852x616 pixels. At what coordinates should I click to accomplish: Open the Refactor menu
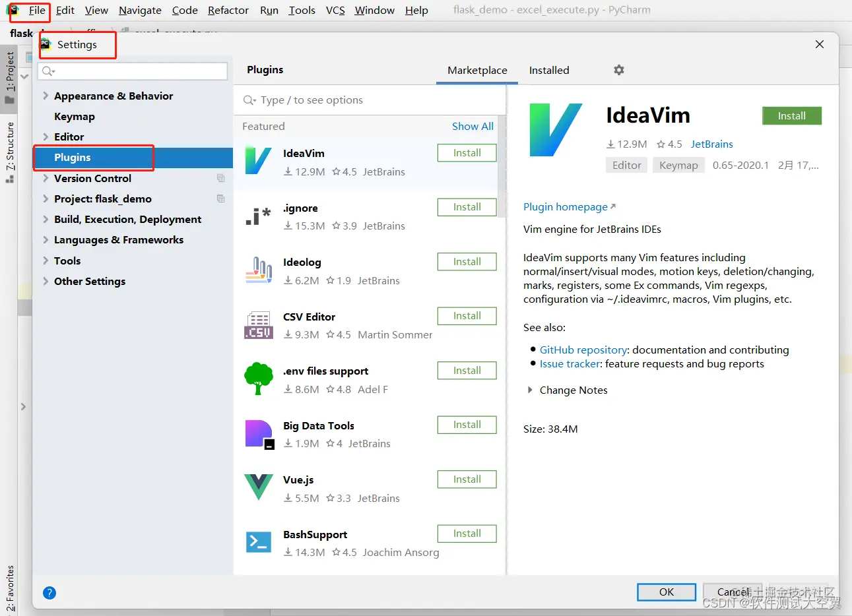click(x=228, y=10)
